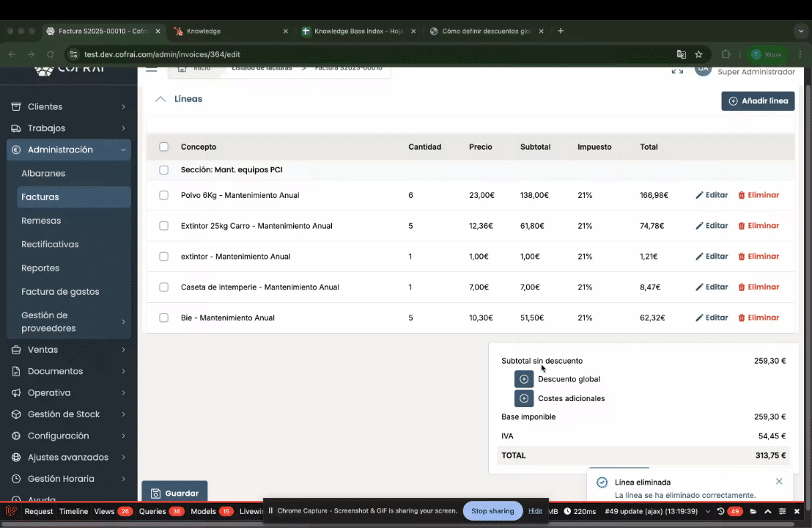Collapse the Líneas section chevron
This screenshot has width=812, height=528.
coord(160,99)
